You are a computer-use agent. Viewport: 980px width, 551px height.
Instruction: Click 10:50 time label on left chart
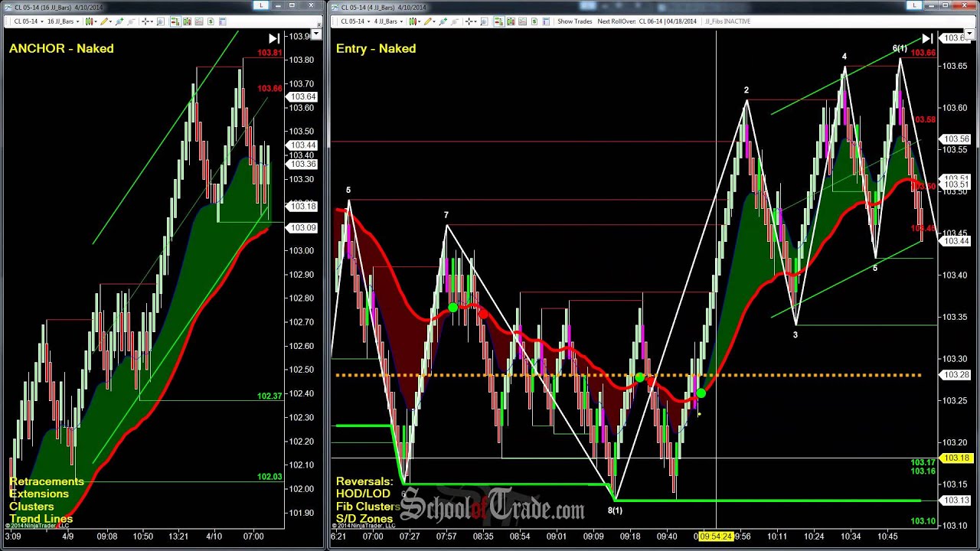(x=142, y=536)
